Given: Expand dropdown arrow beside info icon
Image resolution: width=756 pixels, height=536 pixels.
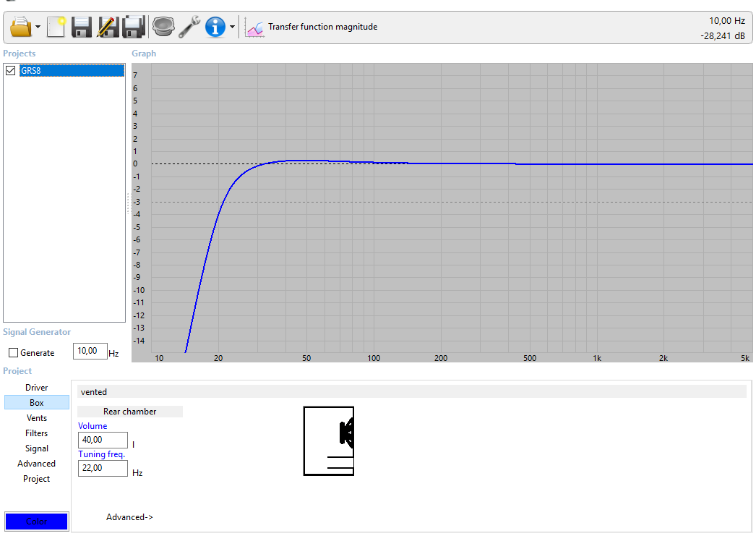Looking at the screenshot, I should (x=233, y=27).
